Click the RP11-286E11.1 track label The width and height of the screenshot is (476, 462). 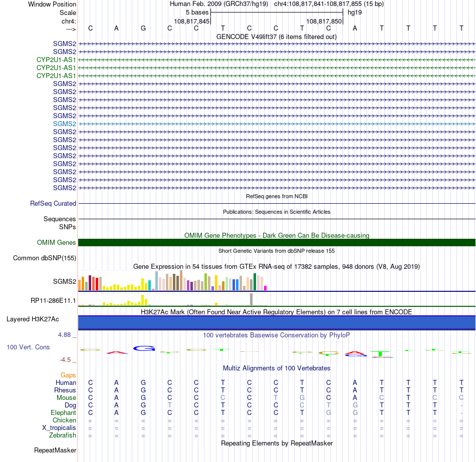(x=53, y=301)
